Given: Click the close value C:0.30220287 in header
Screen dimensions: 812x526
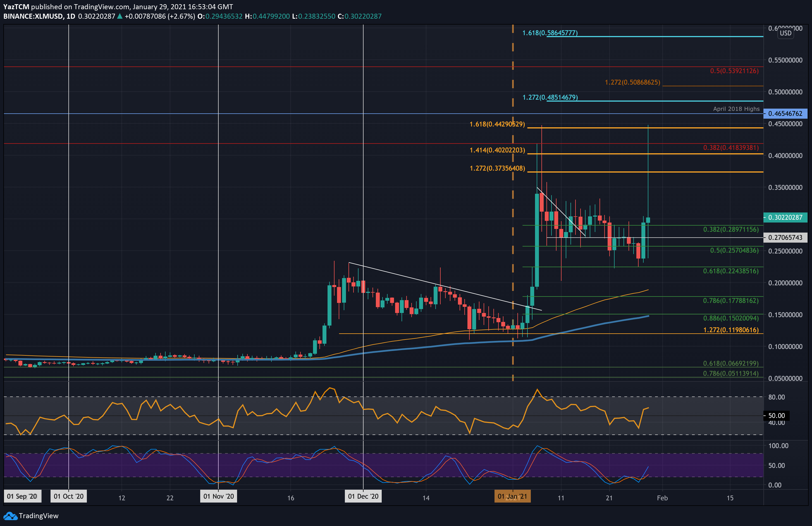Looking at the screenshot, I should click(x=360, y=16).
